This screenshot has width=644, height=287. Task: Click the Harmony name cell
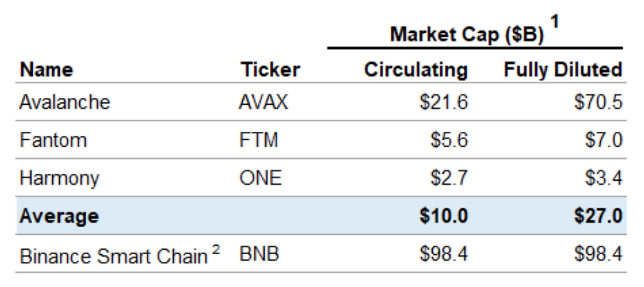tap(59, 178)
